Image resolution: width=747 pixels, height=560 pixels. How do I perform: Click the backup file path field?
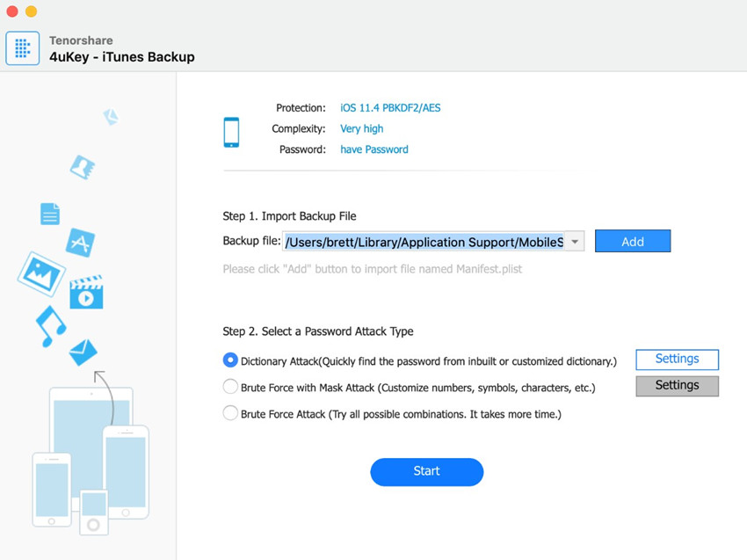[424, 242]
